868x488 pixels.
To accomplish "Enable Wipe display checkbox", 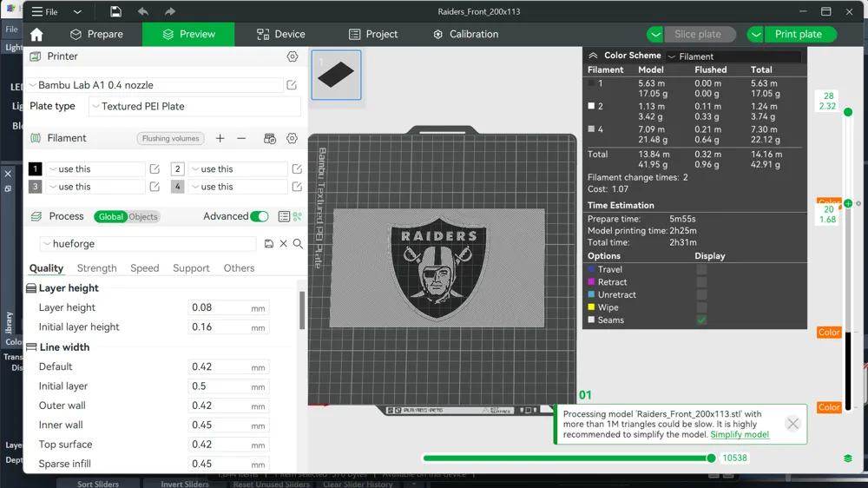I will click(x=701, y=307).
